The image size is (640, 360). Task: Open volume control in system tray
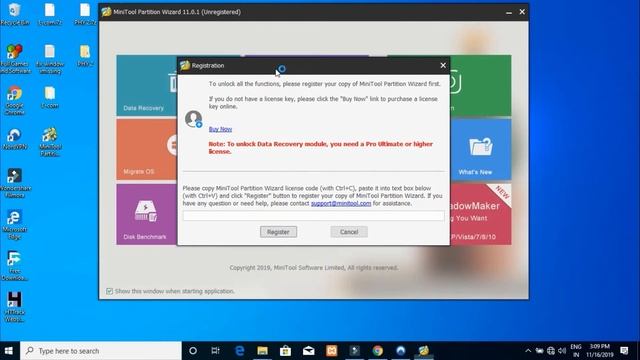[562, 351]
